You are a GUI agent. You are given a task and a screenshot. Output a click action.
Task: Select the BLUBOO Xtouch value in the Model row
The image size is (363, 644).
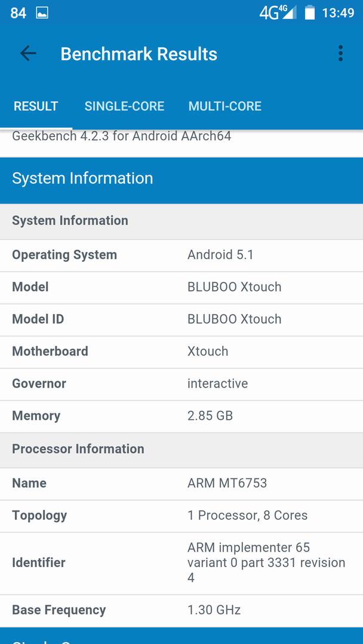(x=234, y=287)
